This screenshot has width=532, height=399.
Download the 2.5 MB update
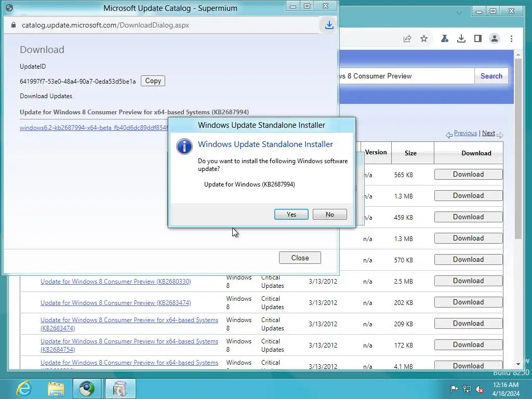pos(468,281)
